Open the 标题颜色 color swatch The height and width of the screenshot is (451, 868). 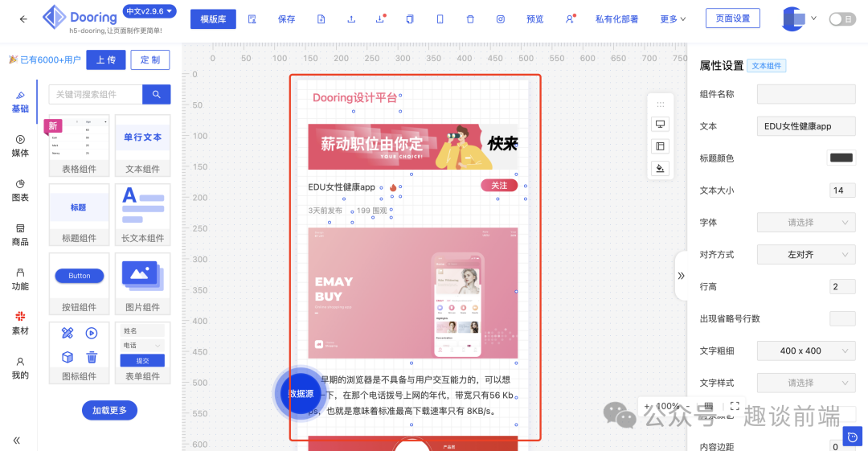tap(841, 158)
